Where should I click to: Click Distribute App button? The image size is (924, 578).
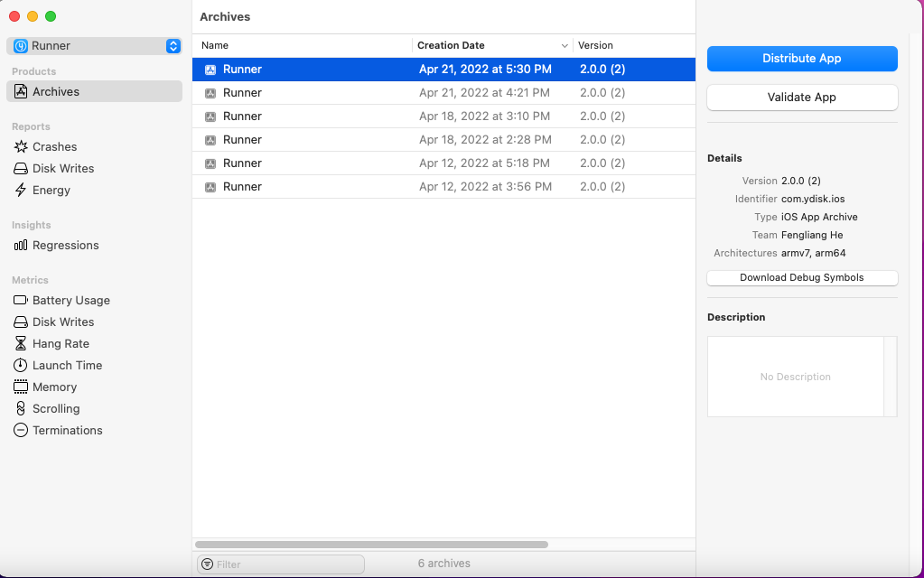(x=801, y=59)
